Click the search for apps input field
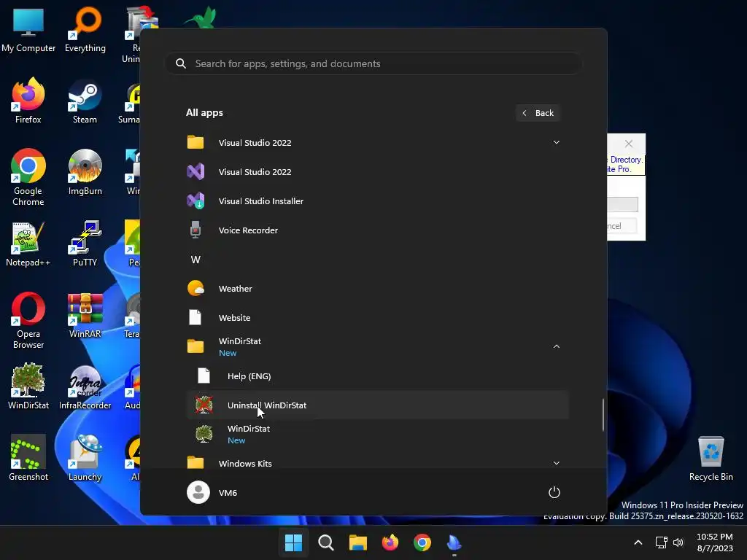The height and width of the screenshot is (560, 747). [x=373, y=63]
